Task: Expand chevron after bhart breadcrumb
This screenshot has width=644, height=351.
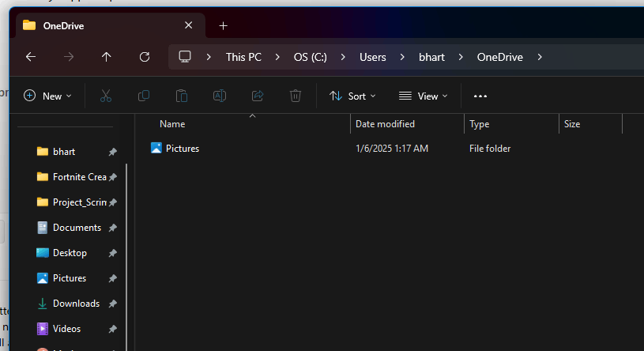Action: coord(461,57)
